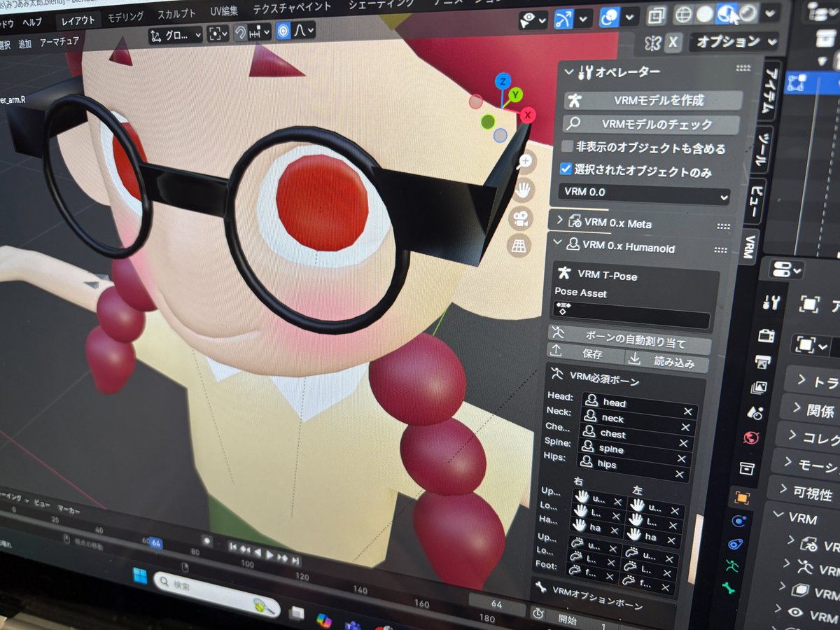Open the World properties tab icon
Screen dimensions: 840x630
pos(751,438)
